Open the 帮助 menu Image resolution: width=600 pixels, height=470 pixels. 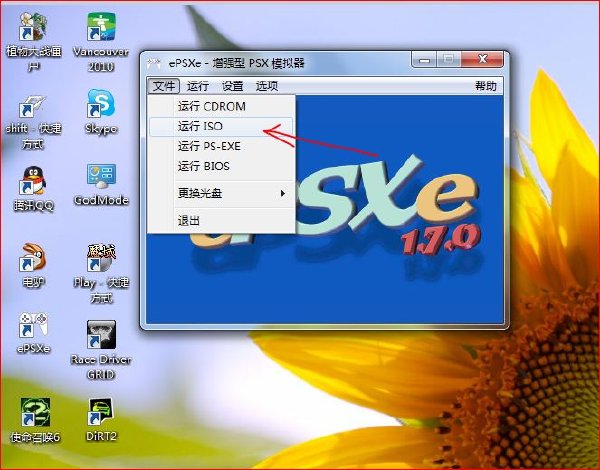pos(486,86)
